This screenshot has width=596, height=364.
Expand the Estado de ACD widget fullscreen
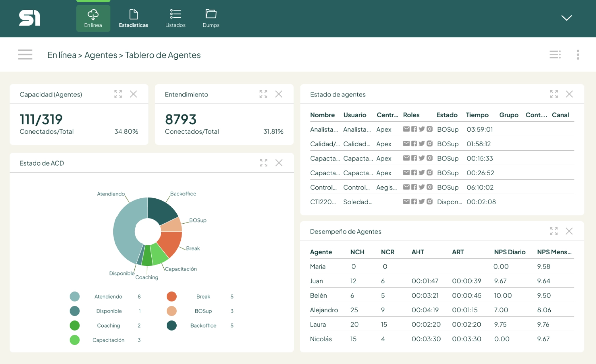point(263,163)
